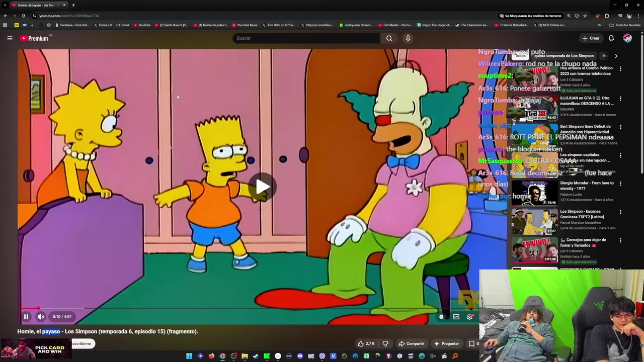
Task: Open 'Los Simpson - Escenas Graciosas T5PT2' thumbnail
Action: (x=534, y=222)
